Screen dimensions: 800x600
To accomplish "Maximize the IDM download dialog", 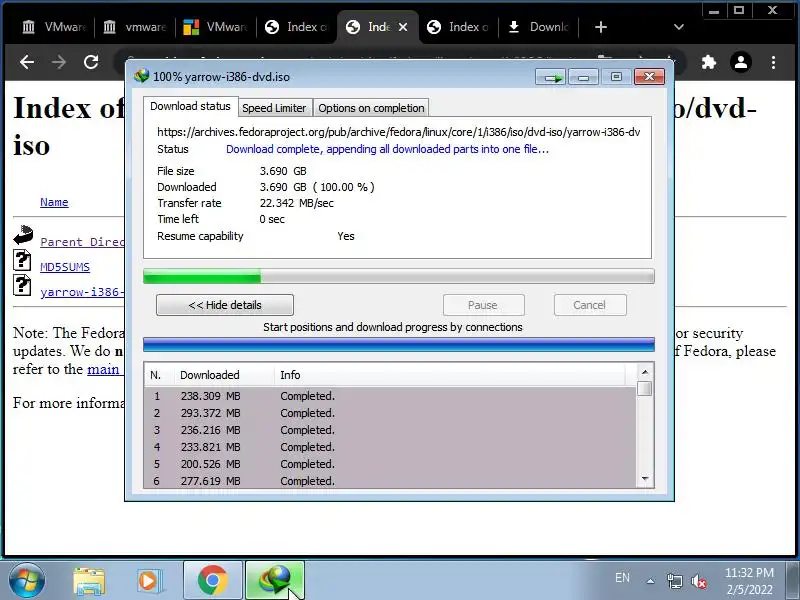I will 616,77.
